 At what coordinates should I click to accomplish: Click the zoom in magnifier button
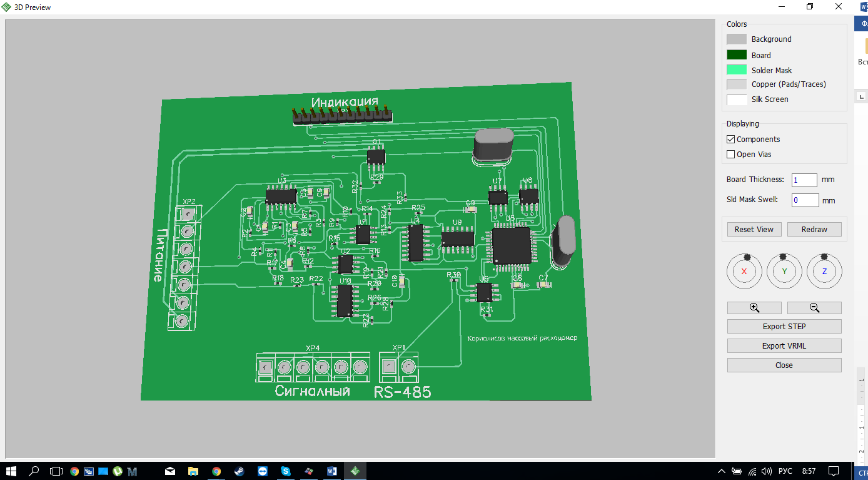[x=754, y=307]
